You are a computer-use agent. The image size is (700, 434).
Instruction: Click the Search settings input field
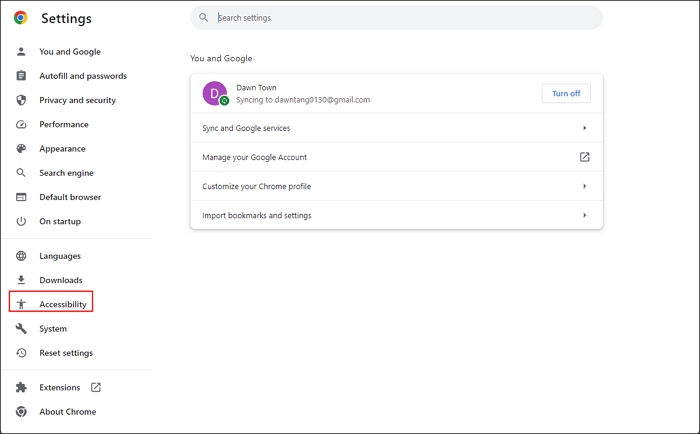(400, 18)
